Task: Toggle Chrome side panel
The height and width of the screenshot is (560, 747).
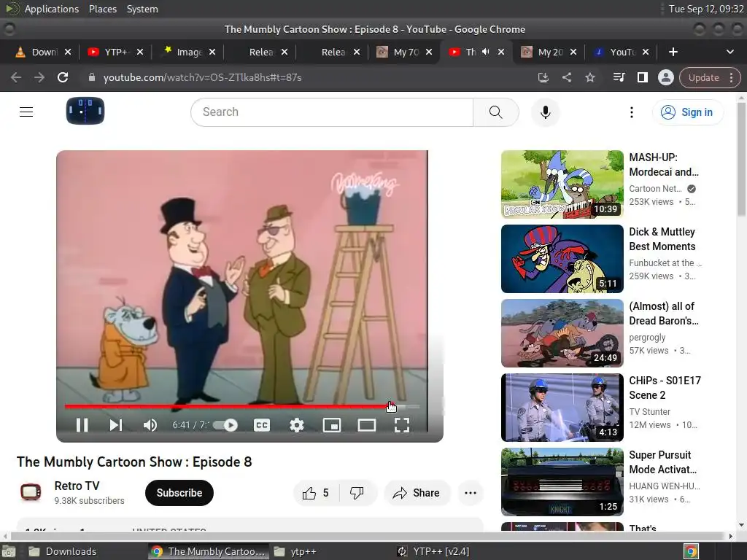Action: [642, 77]
